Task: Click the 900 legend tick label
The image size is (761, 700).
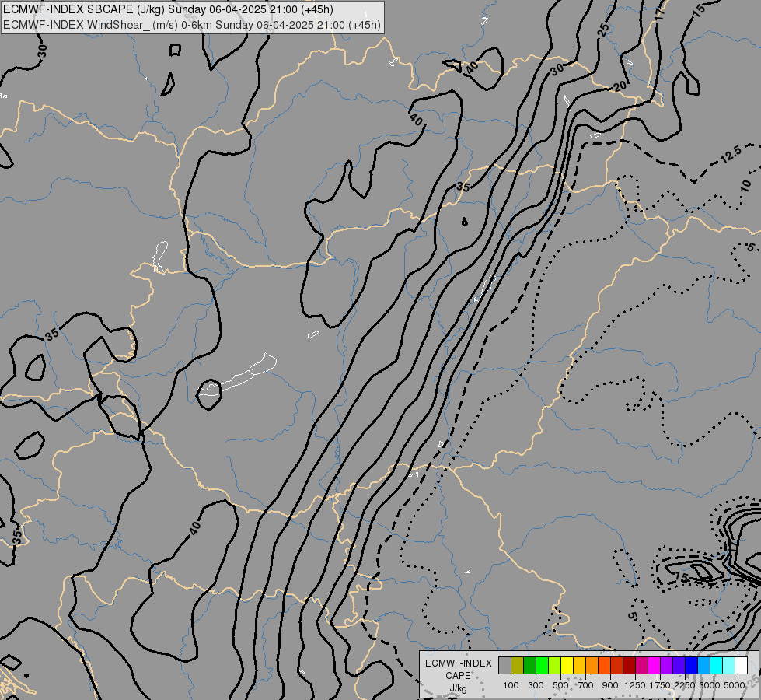Action: coord(610,685)
